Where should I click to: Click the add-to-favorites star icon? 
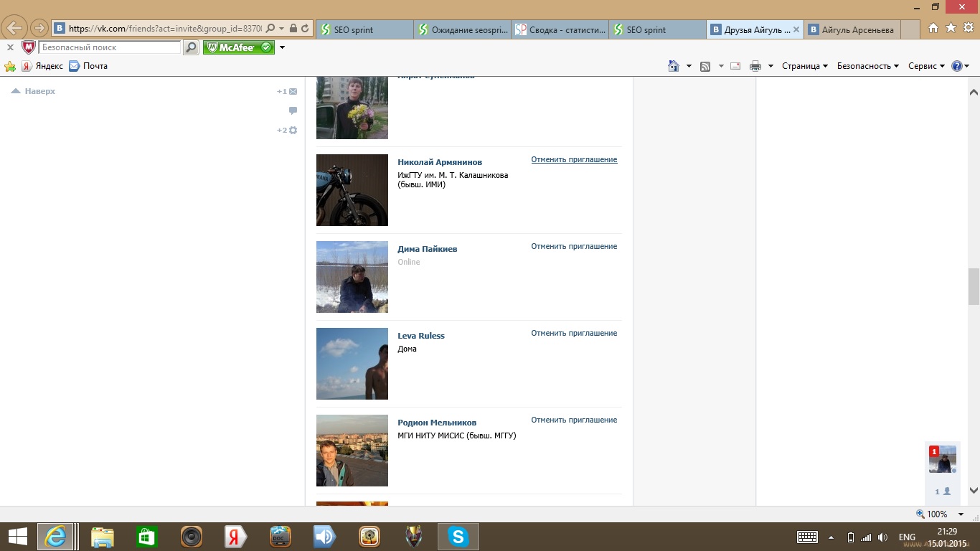[x=10, y=66]
